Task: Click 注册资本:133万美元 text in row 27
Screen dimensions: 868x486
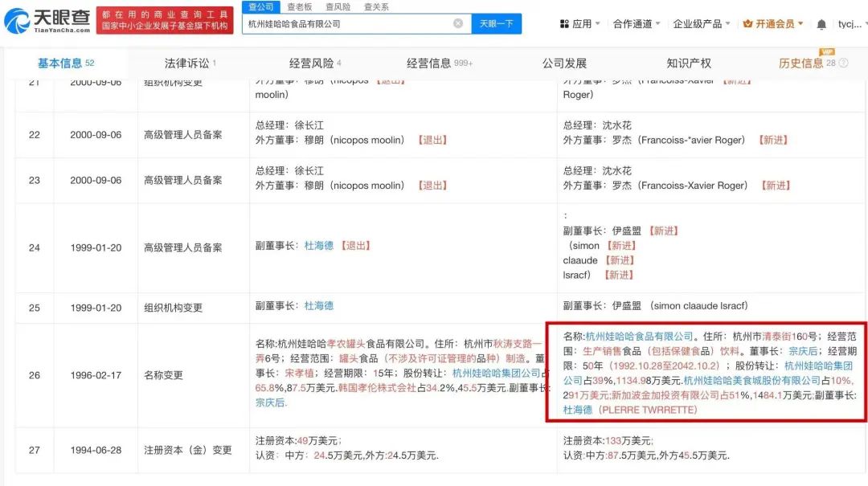Action: pos(608,440)
